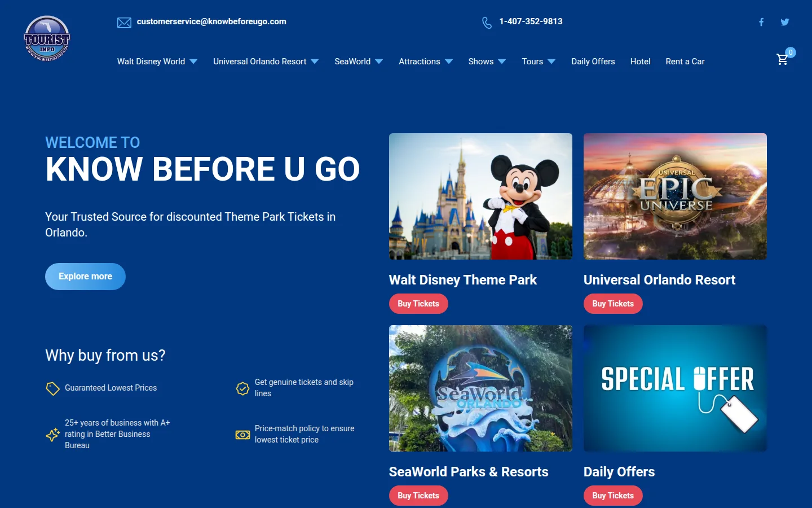Buy Tickets for Universal Orlando Resort
Viewport: 812px width, 508px height.
613,304
